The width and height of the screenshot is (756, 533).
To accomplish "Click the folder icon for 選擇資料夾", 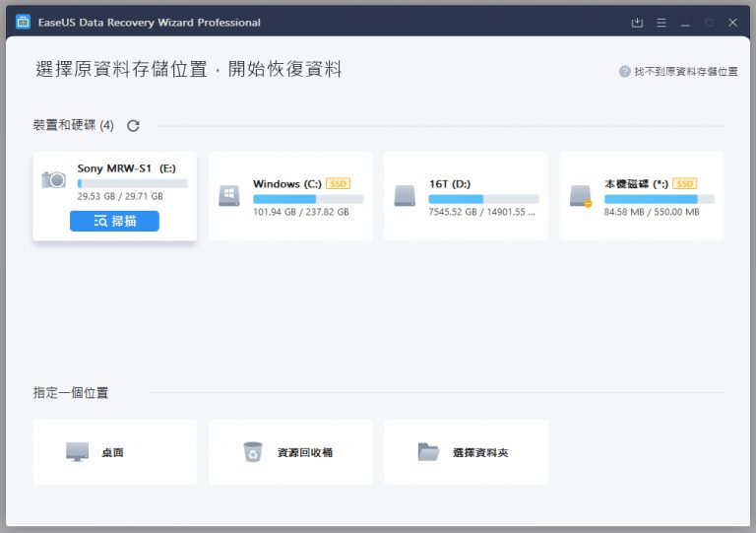I will tap(428, 452).
